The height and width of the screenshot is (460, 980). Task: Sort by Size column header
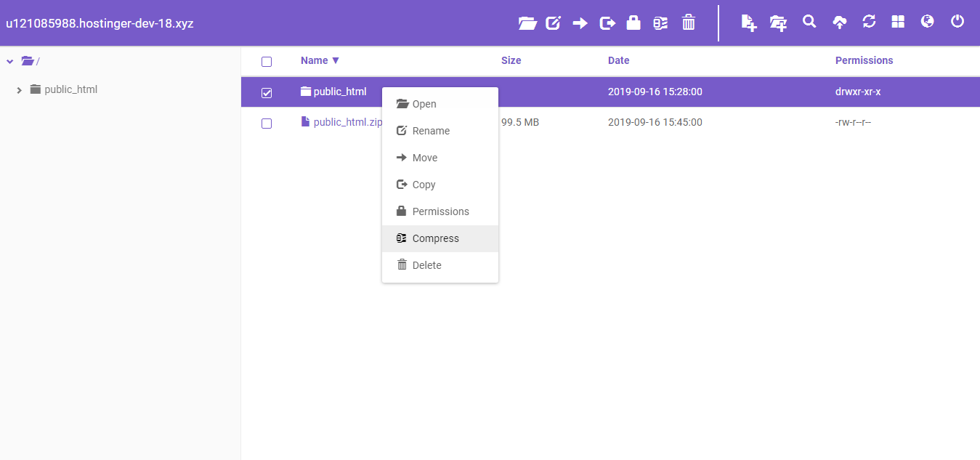(x=511, y=60)
